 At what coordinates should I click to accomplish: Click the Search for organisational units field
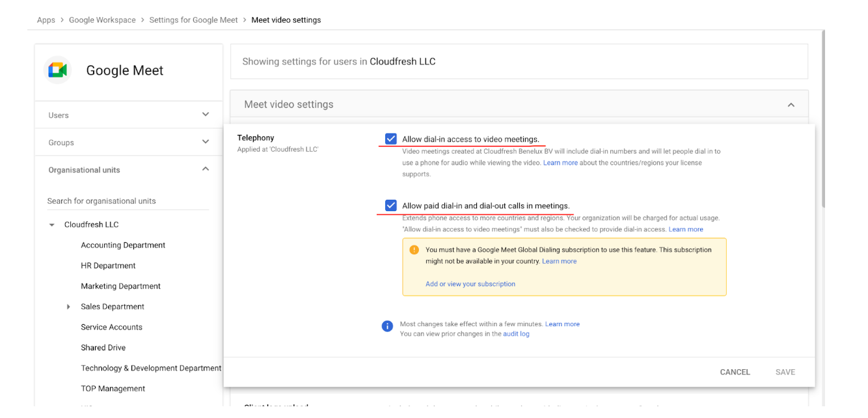tap(128, 201)
